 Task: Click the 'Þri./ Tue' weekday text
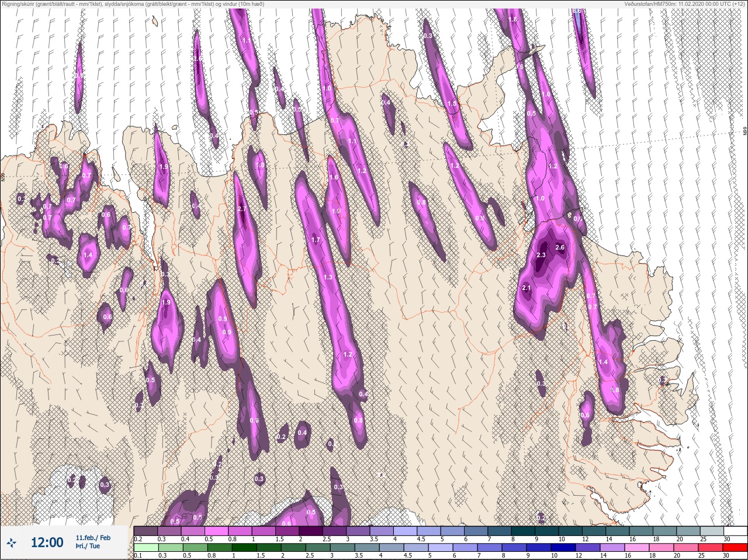(86, 546)
